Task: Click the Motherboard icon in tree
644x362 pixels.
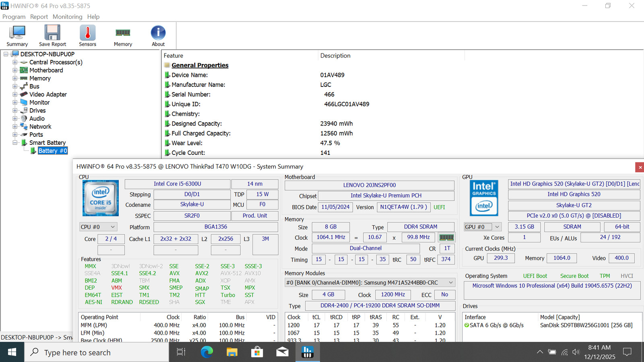Action: pos(24,70)
